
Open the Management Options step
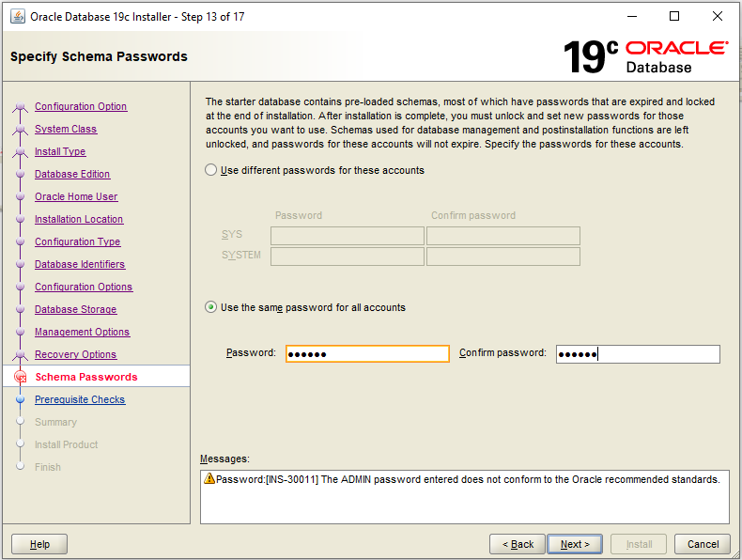point(82,332)
